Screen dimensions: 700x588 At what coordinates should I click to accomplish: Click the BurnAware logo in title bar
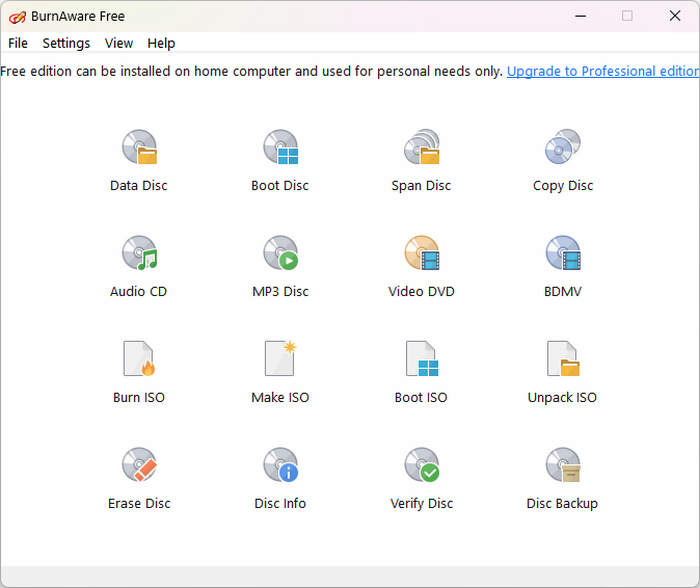point(17,17)
